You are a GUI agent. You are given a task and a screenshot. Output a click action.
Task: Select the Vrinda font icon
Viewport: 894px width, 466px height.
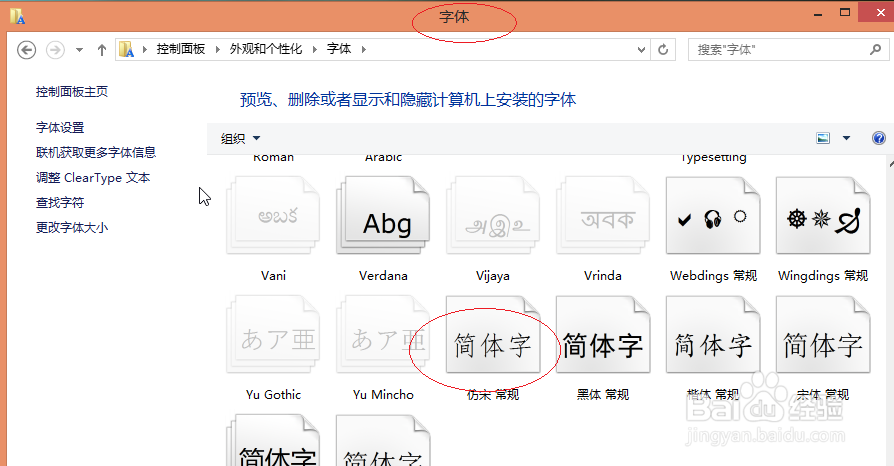[x=603, y=215]
